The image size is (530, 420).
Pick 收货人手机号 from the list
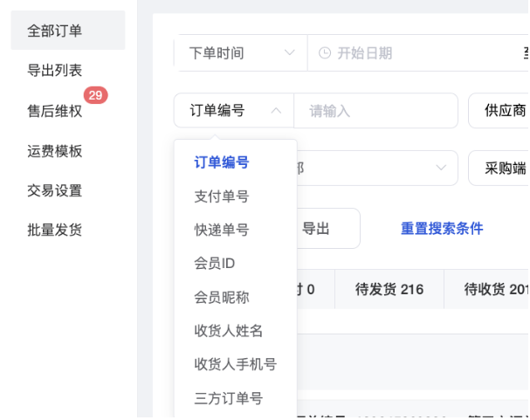click(235, 364)
